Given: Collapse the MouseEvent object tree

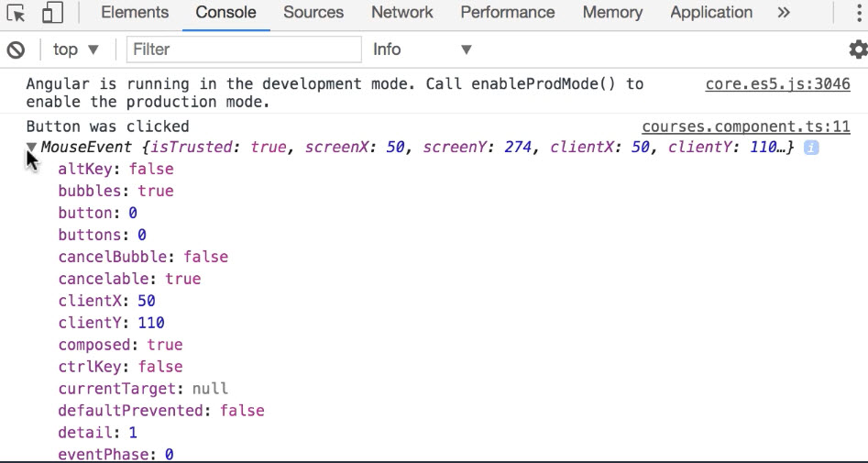Looking at the screenshot, I should [x=32, y=147].
